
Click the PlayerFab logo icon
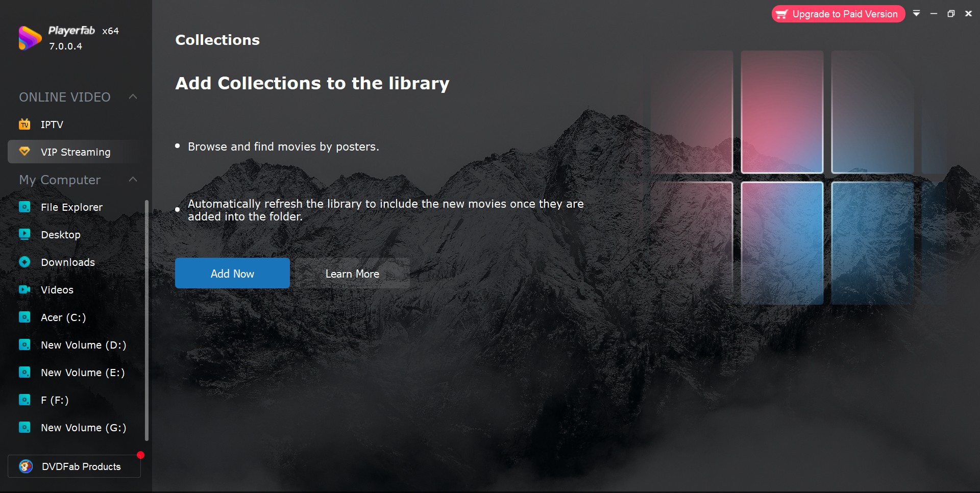[30, 38]
